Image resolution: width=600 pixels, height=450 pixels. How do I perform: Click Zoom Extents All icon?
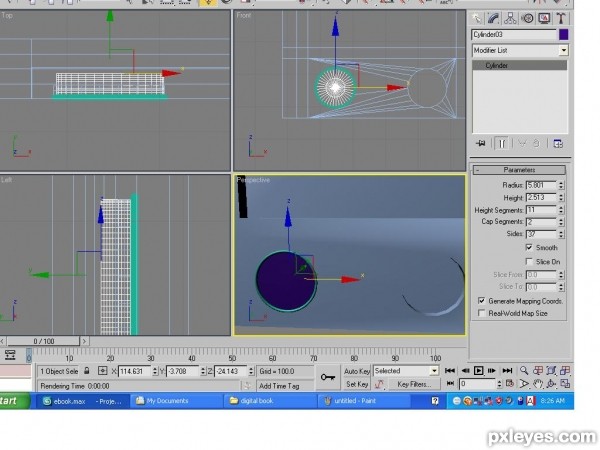pyautogui.click(x=565, y=370)
